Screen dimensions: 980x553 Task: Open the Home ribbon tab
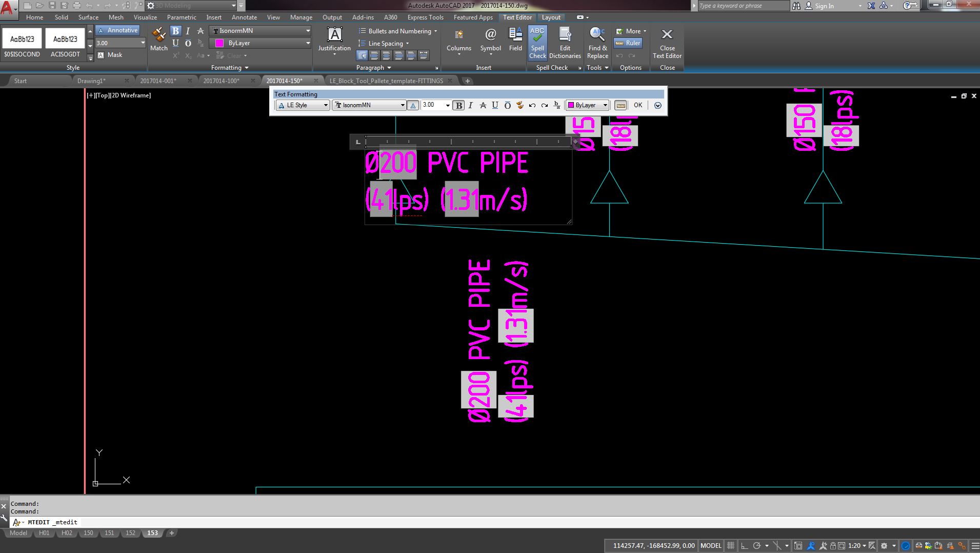35,17
